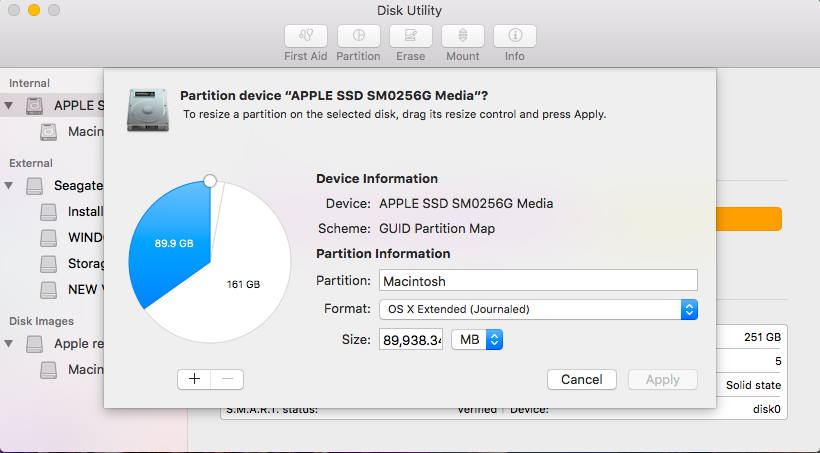Select the NEW volume icon
This screenshot has height=453, width=820.
[x=48, y=289]
